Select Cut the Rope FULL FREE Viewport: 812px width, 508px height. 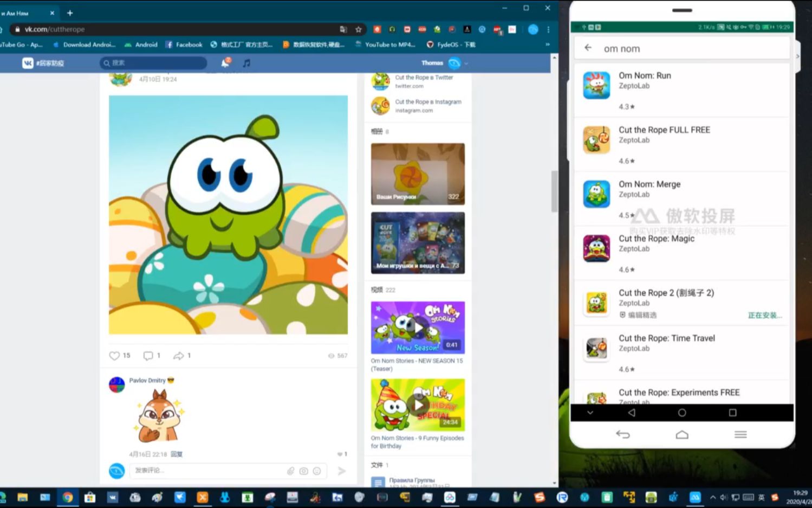coord(681,145)
